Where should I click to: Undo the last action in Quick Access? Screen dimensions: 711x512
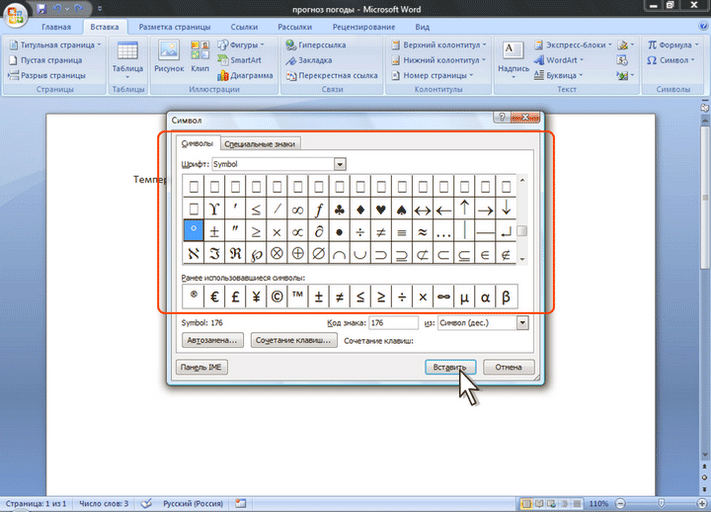tap(58, 9)
